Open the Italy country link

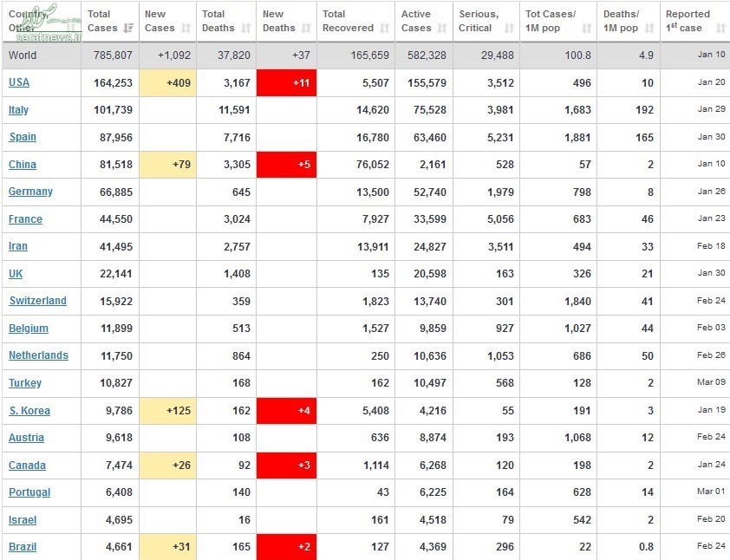[19, 110]
